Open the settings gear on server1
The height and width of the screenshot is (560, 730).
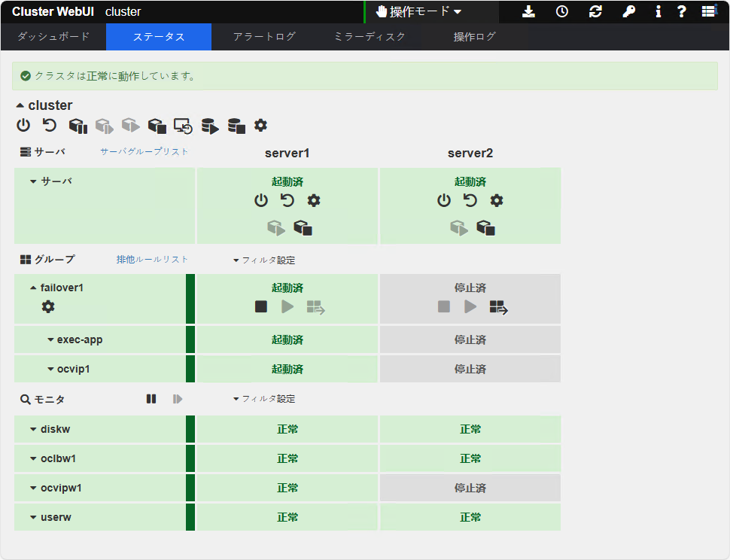(314, 201)
